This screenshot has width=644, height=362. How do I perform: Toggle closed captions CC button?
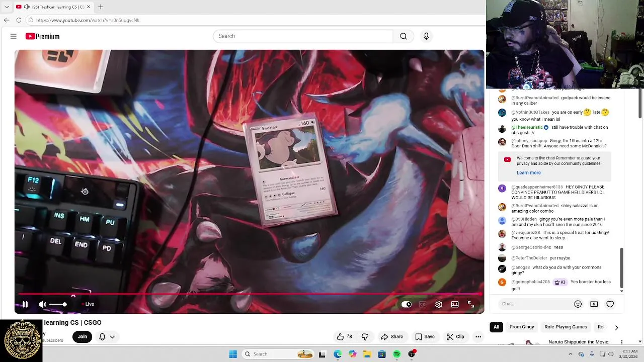pyautogui.click(x=423, y=304)
